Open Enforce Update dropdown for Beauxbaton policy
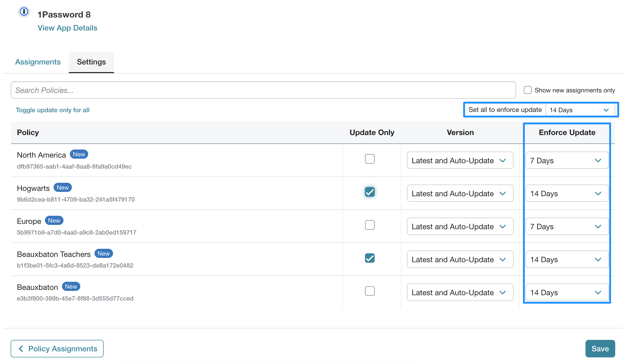Screen dimensions: 633x364 point(567,292)
